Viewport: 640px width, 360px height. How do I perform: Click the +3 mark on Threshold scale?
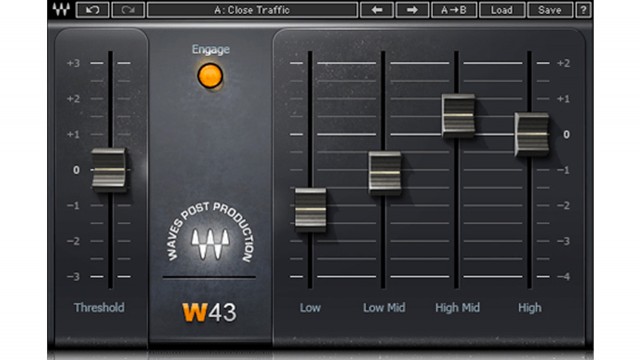tap(73, 63)
